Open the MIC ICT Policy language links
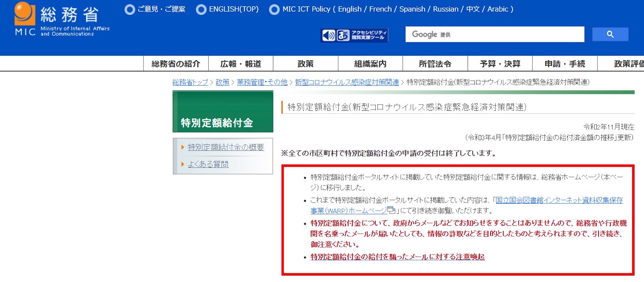This screenshot has height=282, width=644. tap(398, 9)
